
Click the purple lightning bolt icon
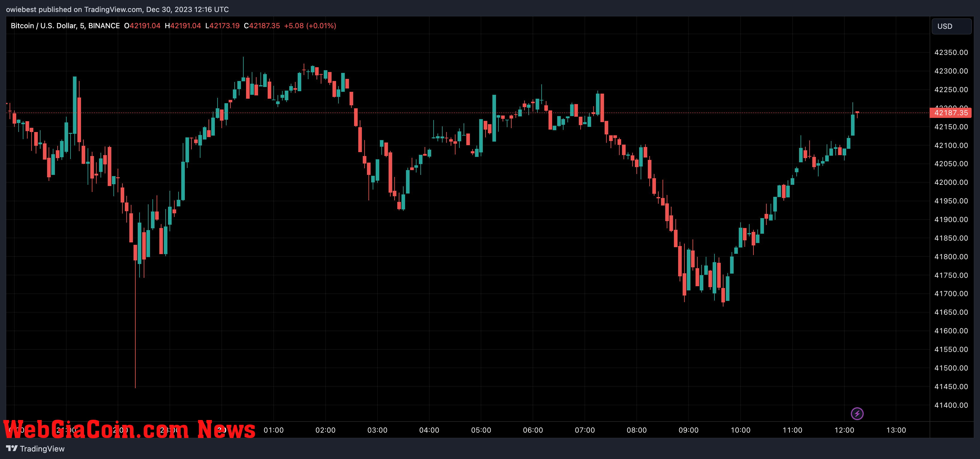pos(857,413)
